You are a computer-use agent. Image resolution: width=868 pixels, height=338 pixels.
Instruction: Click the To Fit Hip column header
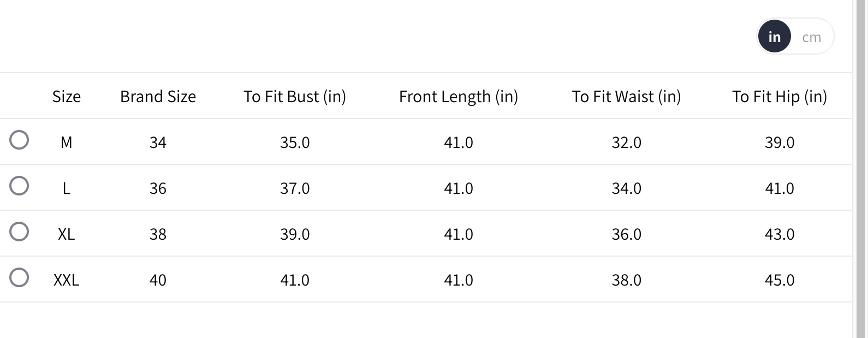(779, 97)
